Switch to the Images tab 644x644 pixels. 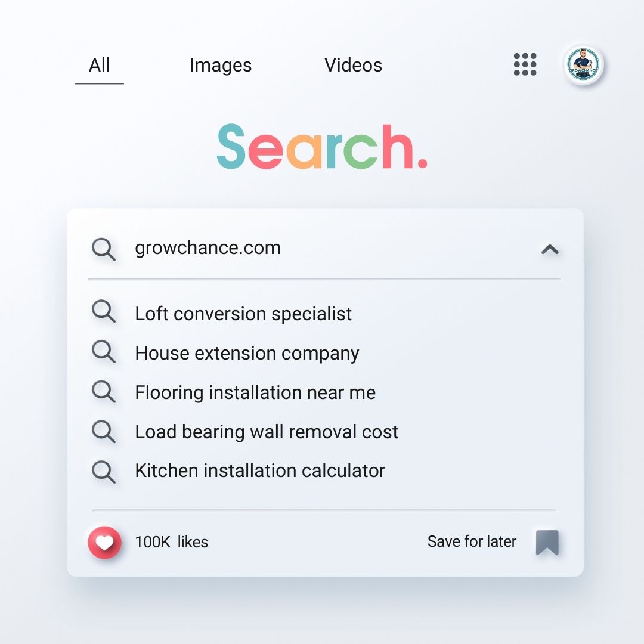tap(220, 66)
